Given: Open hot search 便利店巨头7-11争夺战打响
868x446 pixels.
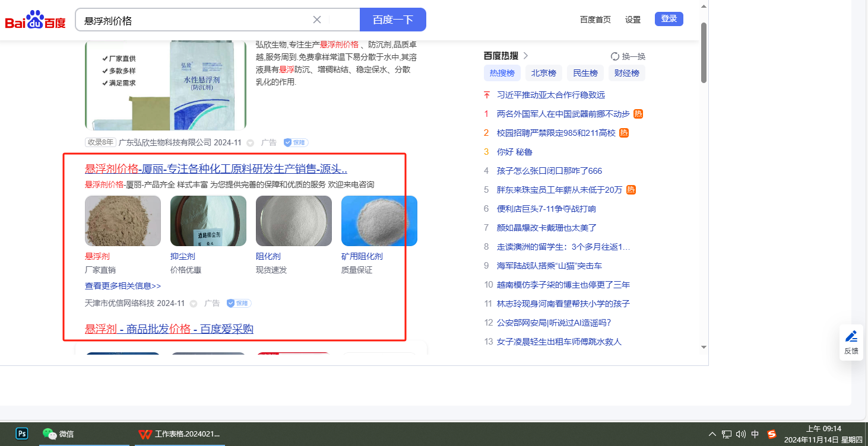Looking at the screenshot, I should (x=547, y=209).
